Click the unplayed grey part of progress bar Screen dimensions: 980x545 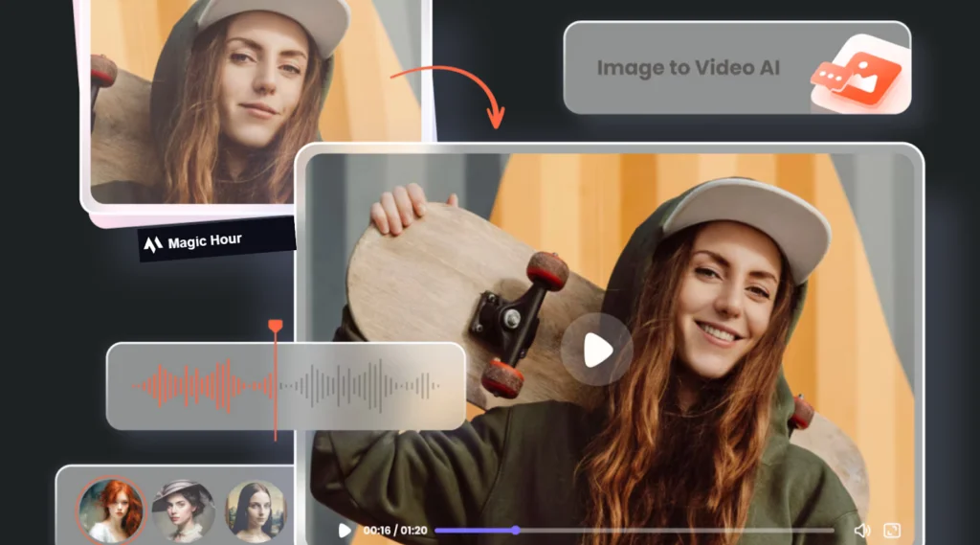tap(670, 530)
